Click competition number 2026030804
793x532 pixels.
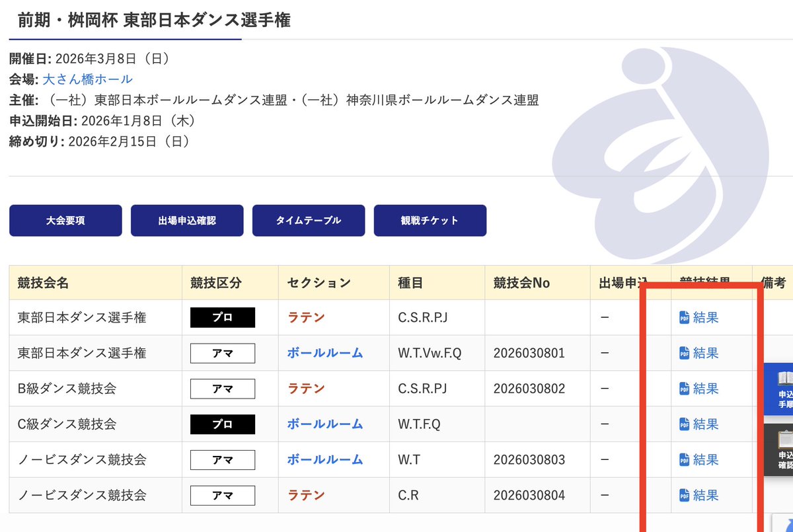[529, 496]
